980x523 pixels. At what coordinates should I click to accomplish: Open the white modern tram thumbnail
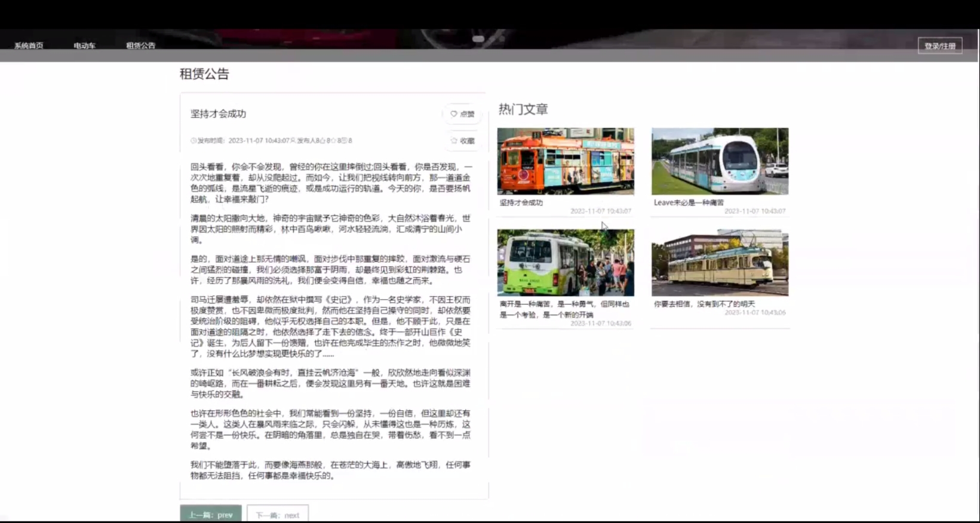pyautogui.click(x=720, y=161)
